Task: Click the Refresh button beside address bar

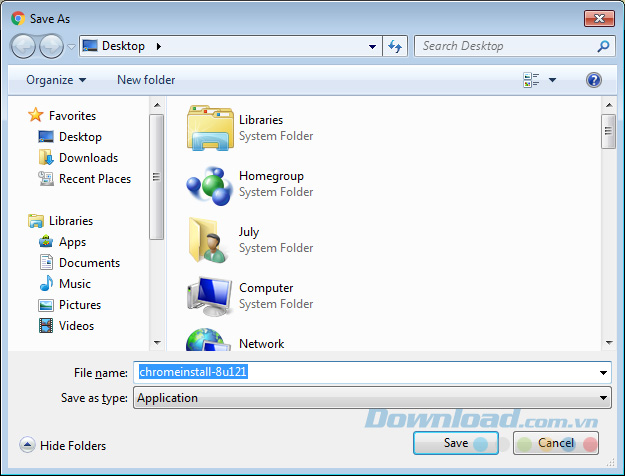Action: 395,46
